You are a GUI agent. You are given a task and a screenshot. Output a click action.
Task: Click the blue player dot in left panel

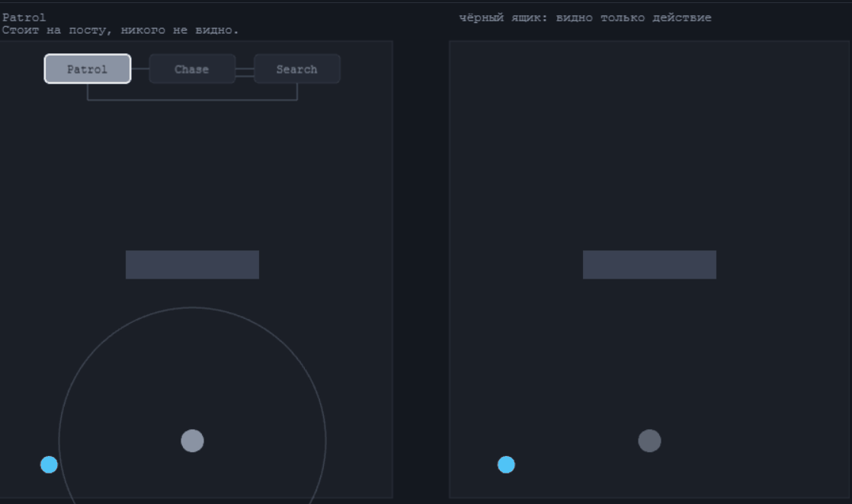49,464
